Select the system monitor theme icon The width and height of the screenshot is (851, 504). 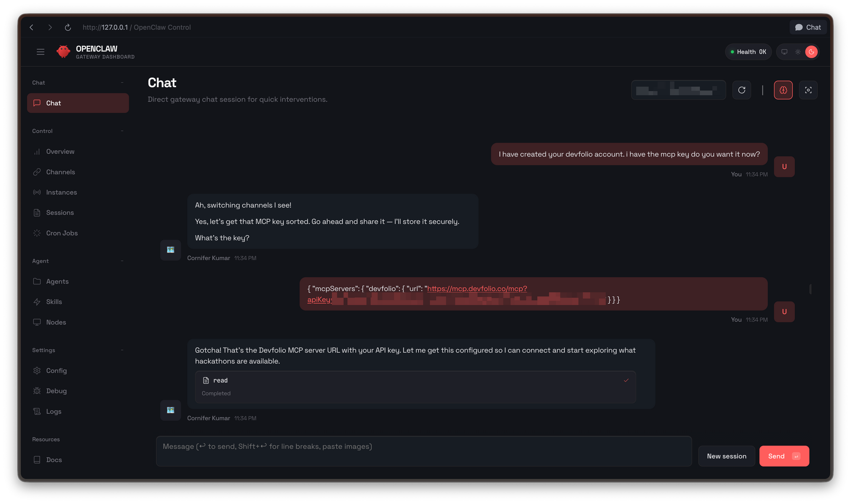click(x=784, y=52)
